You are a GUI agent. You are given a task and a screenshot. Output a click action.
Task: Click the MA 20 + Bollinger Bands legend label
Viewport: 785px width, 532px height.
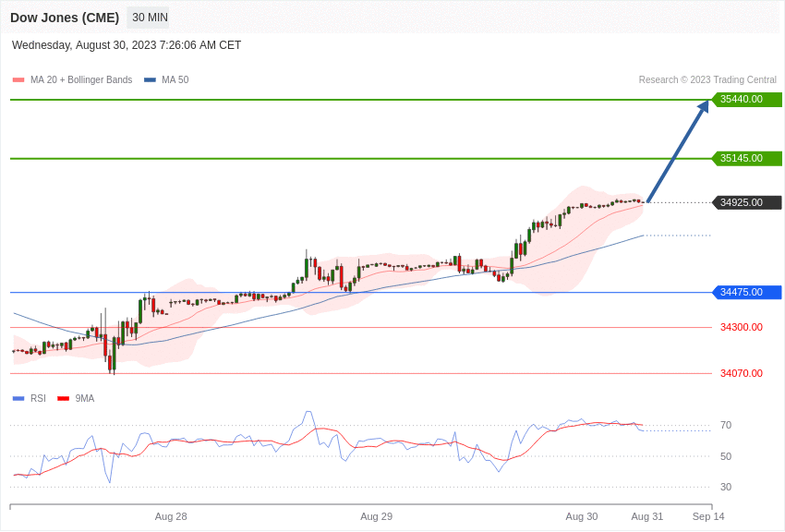[x=81, y=80]
